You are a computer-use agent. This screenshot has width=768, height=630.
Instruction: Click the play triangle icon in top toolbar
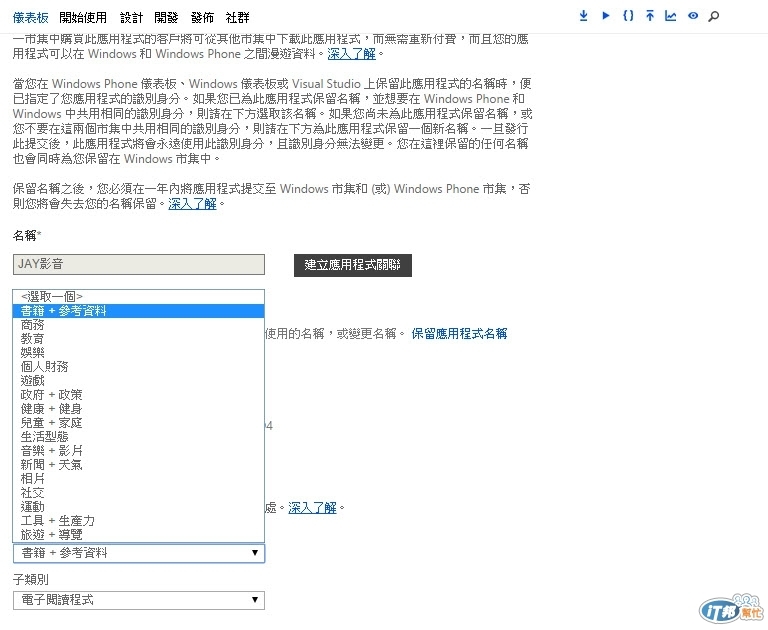[606, 16]
